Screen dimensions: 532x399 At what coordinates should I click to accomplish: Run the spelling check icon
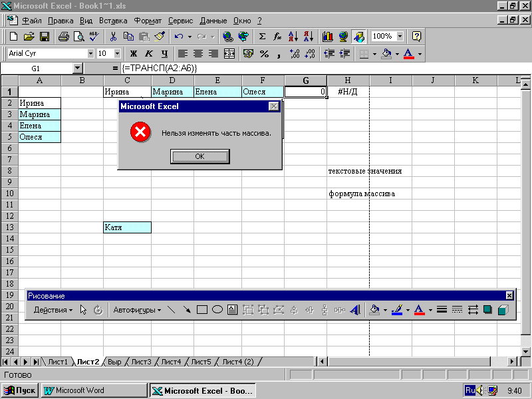94,37
